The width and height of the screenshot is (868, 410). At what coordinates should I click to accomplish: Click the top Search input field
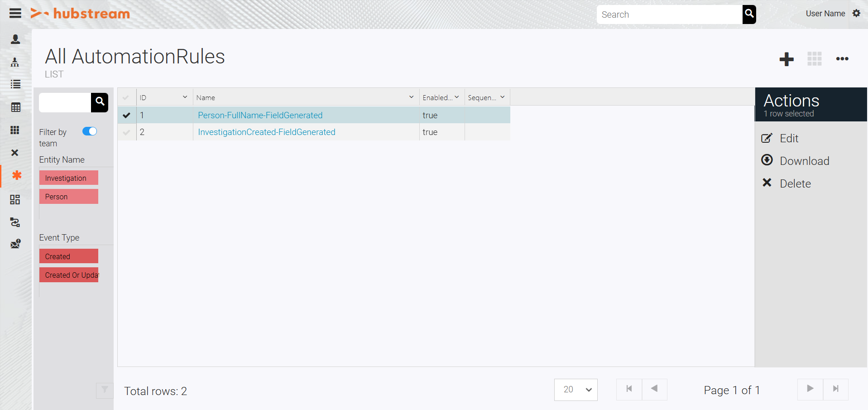coord(669,14)
